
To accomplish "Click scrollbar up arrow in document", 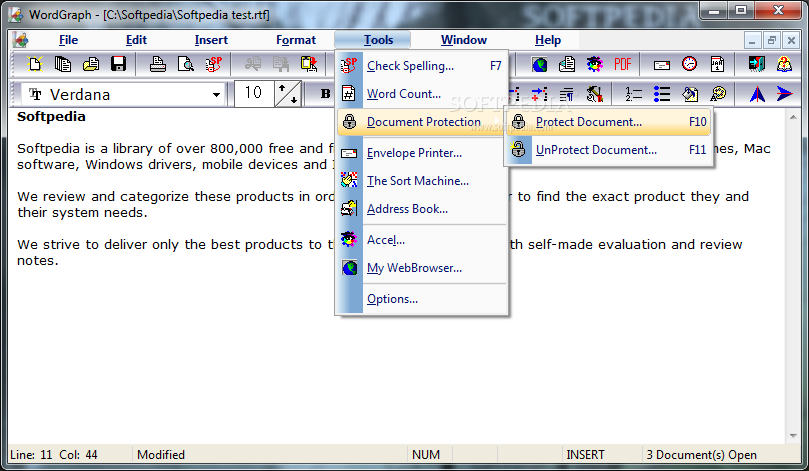I will pyautogui.click(x=793, y=118).
